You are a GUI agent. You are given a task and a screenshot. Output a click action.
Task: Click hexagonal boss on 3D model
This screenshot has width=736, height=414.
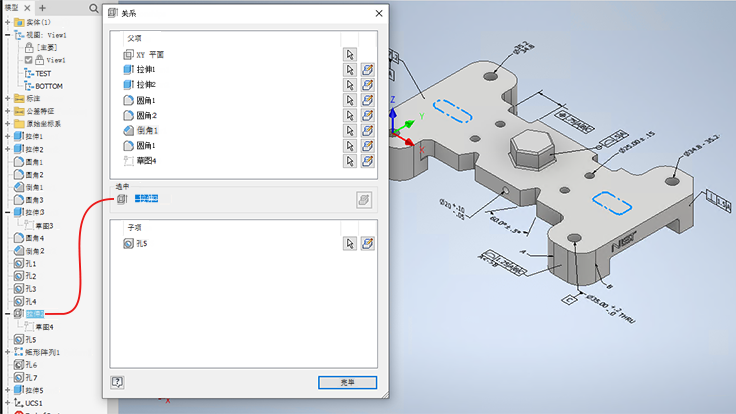[532, 147]
